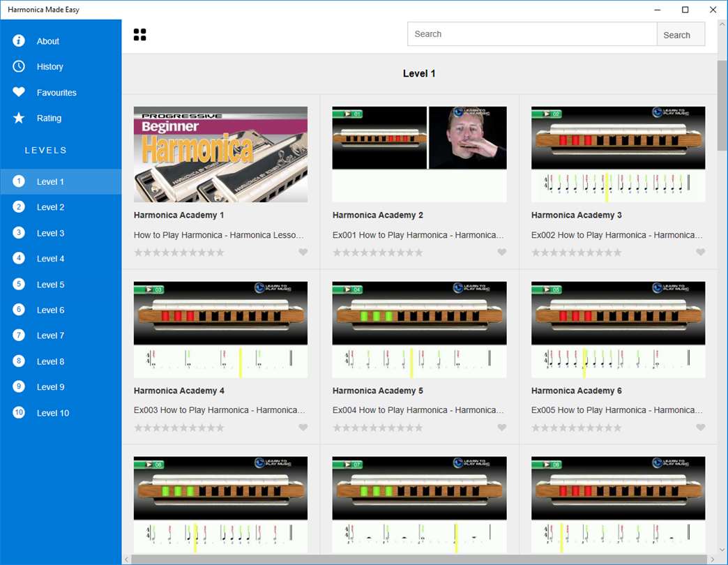Click the Level 1 number badge

tap(19, 181)
